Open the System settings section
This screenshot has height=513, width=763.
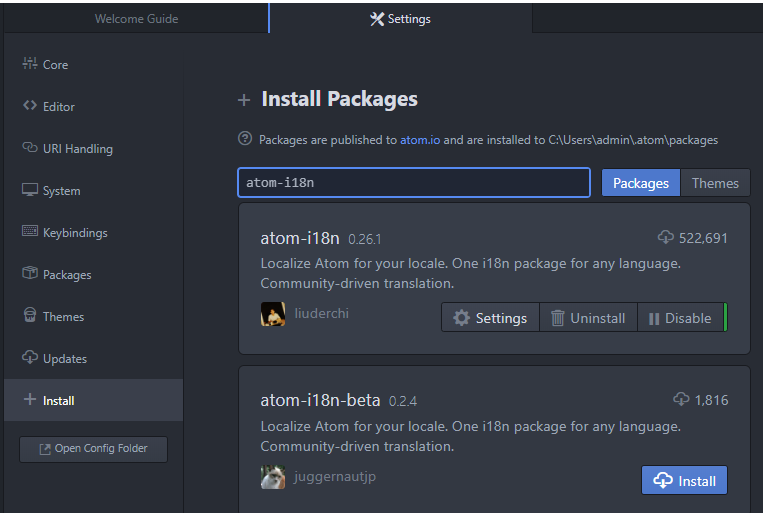(x=93, y=190)
